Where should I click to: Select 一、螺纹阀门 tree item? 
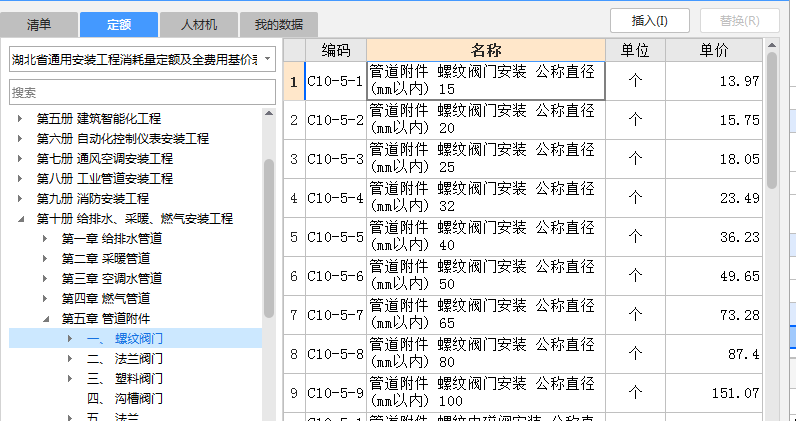(124, 339)
